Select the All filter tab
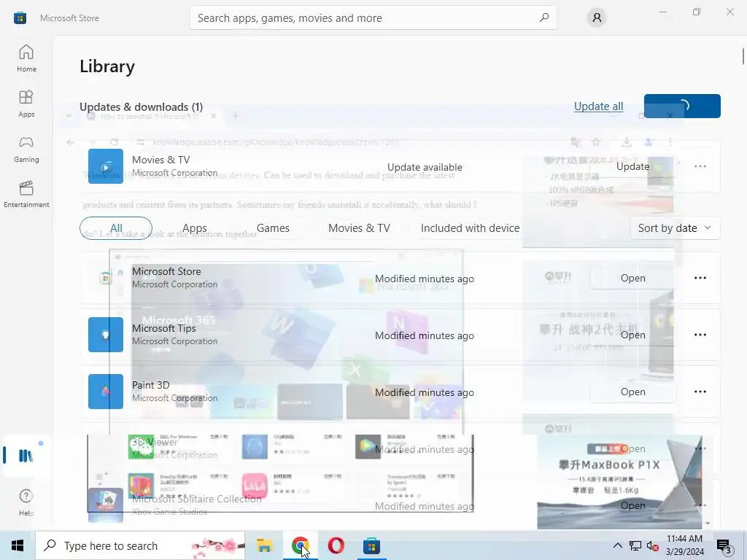Image resolution: width=747 pixels, height=560 pixels. (116, 228)
